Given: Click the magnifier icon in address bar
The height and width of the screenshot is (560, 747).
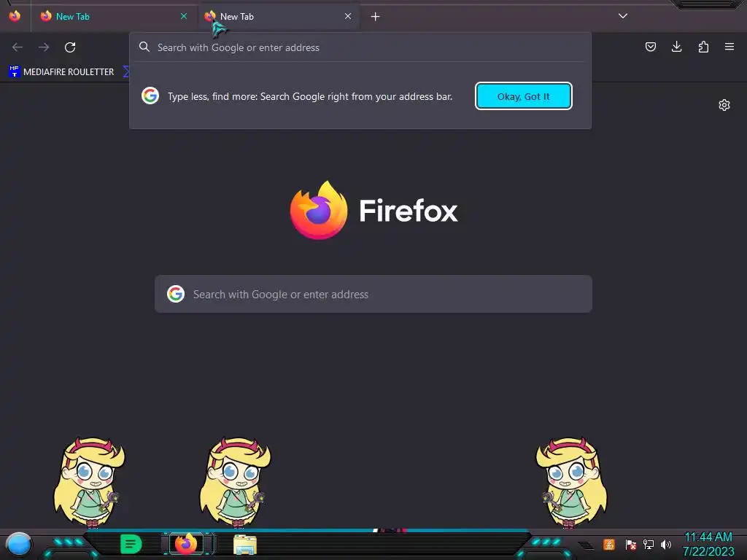Looking at the screenshot, I should coord(144,47).
